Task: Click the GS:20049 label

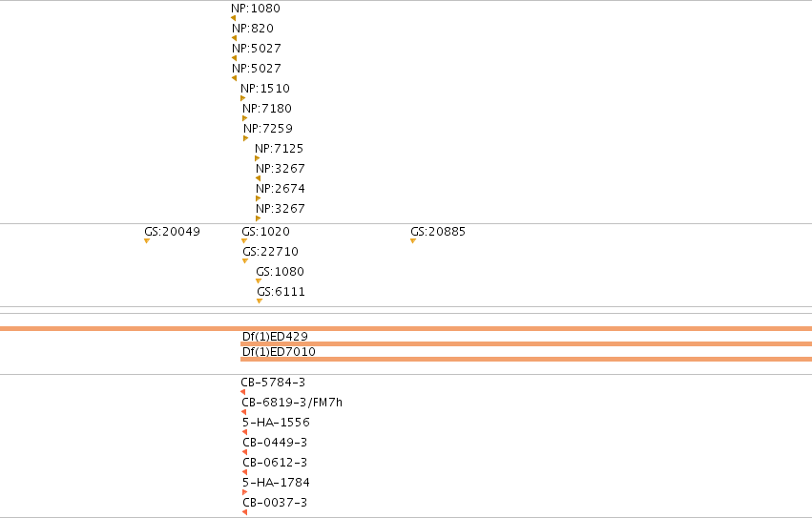Action: tap(173, 232)
